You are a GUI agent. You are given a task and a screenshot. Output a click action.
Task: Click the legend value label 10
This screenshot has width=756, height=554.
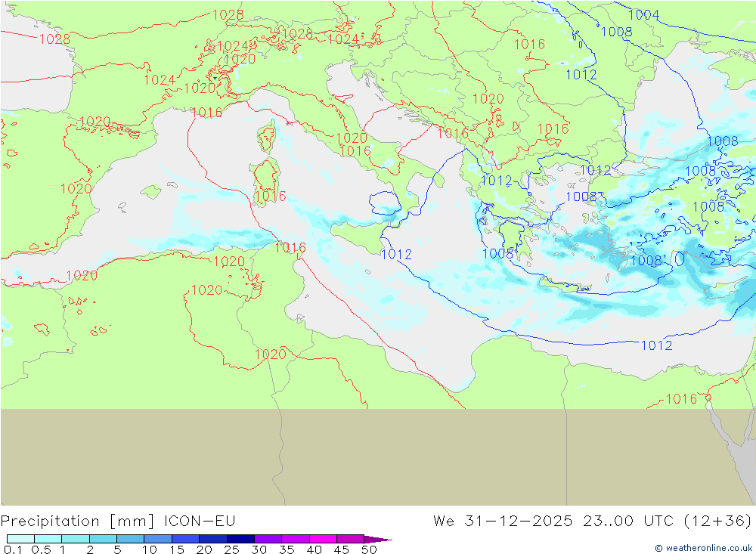[x=149, y=549]
